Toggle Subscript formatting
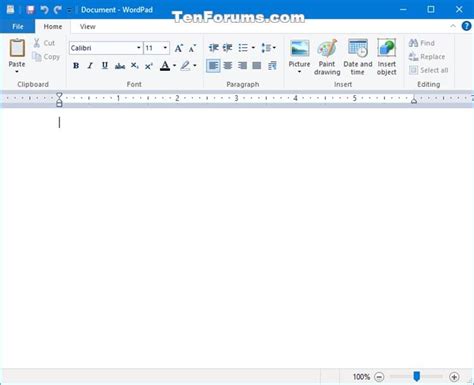 [x=134, y=66]
